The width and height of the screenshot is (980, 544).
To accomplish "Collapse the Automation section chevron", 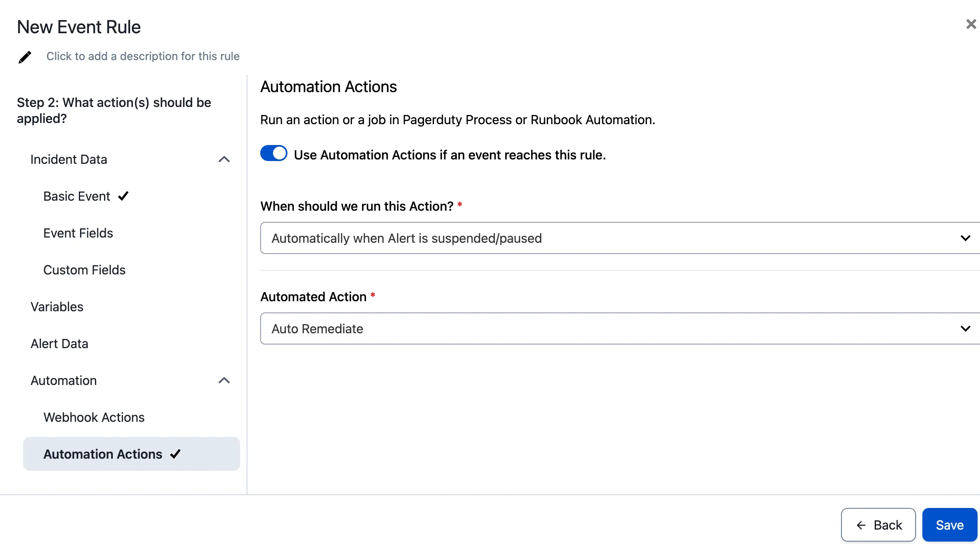I will [x=224, y=381].
